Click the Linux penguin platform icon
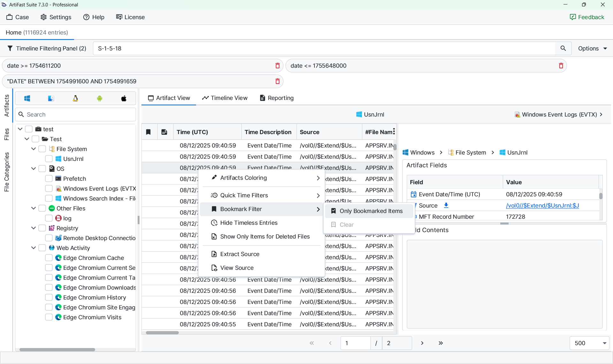This screenshot has width=613, height=364. point(75,98)
